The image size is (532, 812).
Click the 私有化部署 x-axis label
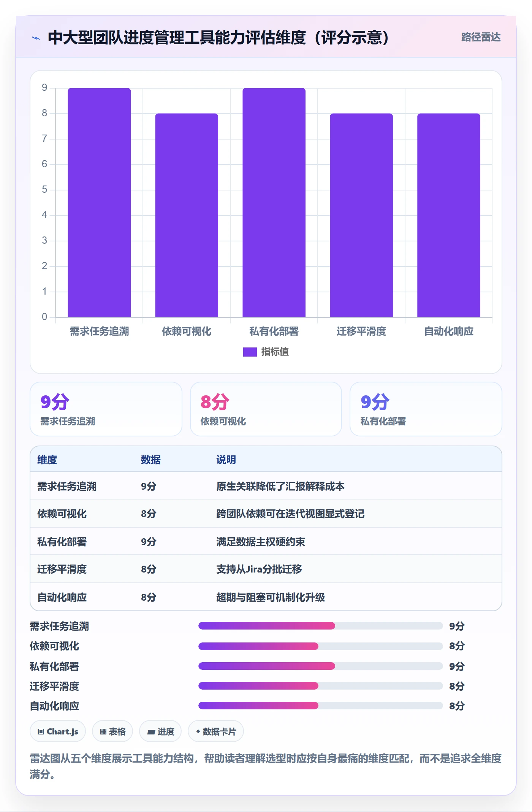[274, 331]
